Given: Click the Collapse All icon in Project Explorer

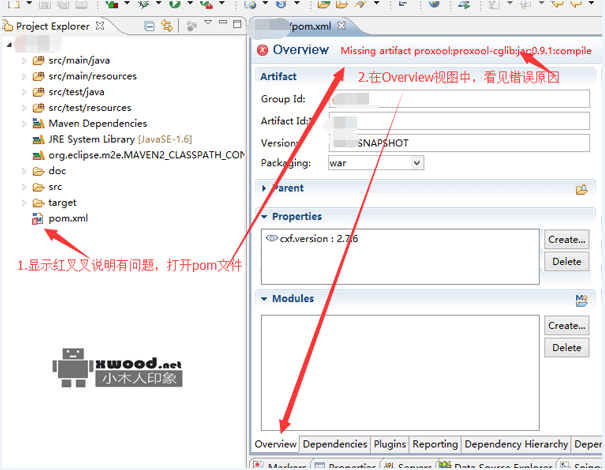Looking at the screenshot, I should [x=149, y=26].
